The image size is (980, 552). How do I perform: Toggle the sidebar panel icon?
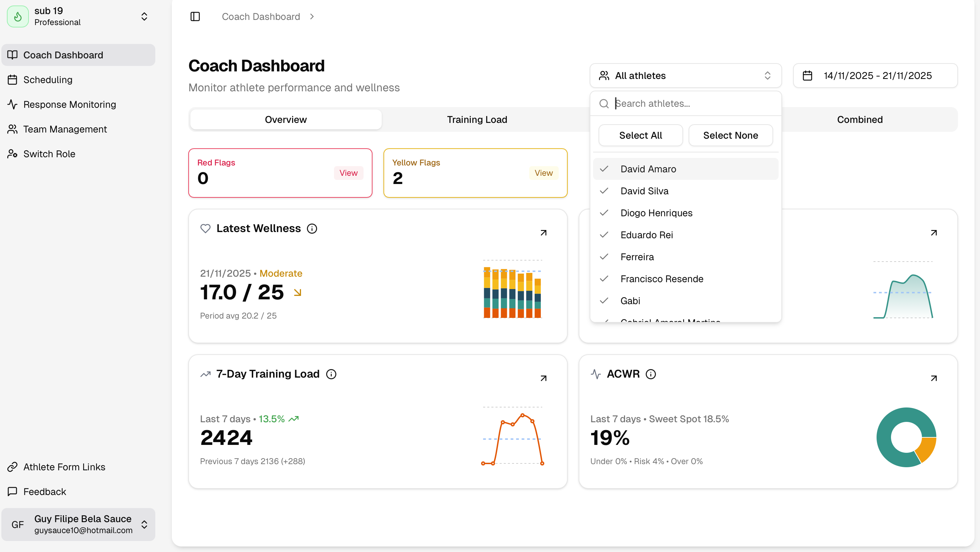(x=195, y=17)
